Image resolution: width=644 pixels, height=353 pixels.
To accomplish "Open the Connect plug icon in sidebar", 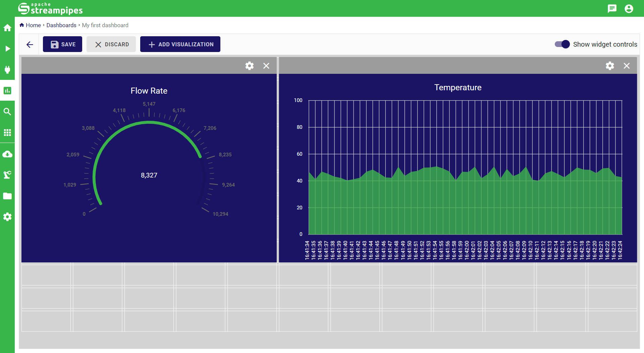I will (7, 70).
